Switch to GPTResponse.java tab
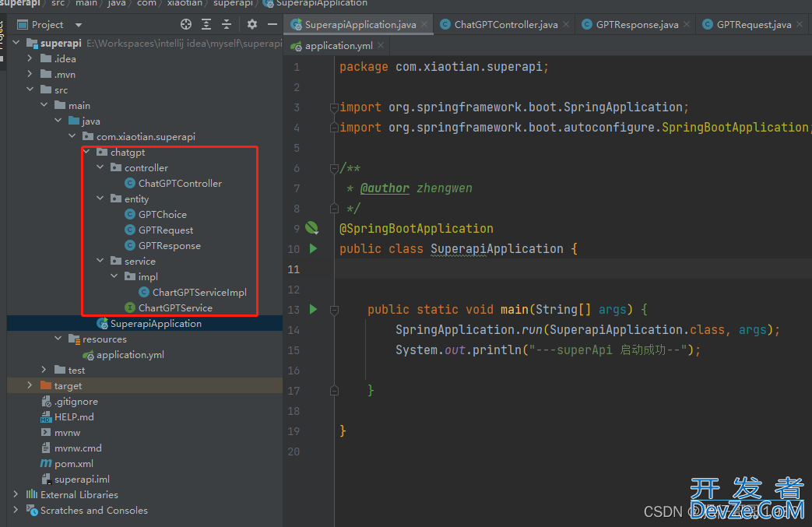Viewport: 812px width, 527px height. (x=637, y=24)
